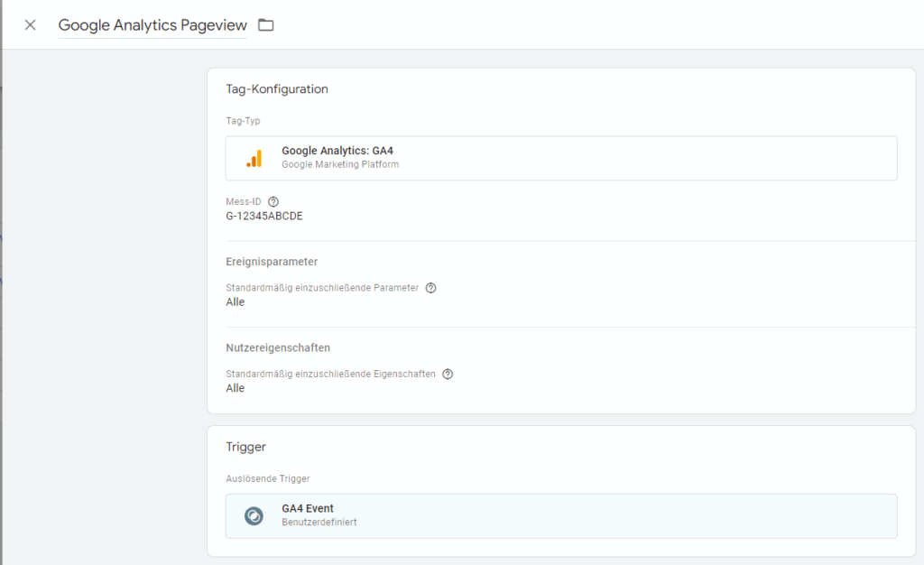Viewport: 924px width, 565px height.
Task: Open the Tag-Konfiguration section
Action: point(277,88)
